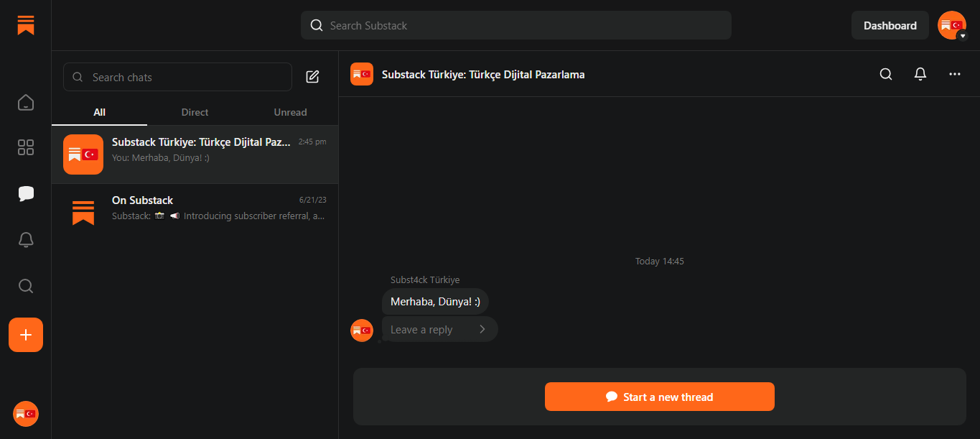
Task: Open Substack Türkiye chat in list
Action: (x=195, y=154)
